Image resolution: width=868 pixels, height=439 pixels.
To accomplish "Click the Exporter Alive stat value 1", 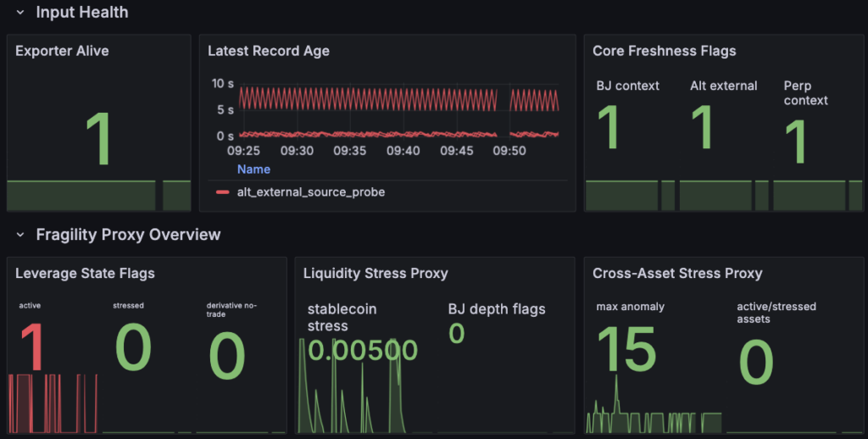I will point(100,138).
